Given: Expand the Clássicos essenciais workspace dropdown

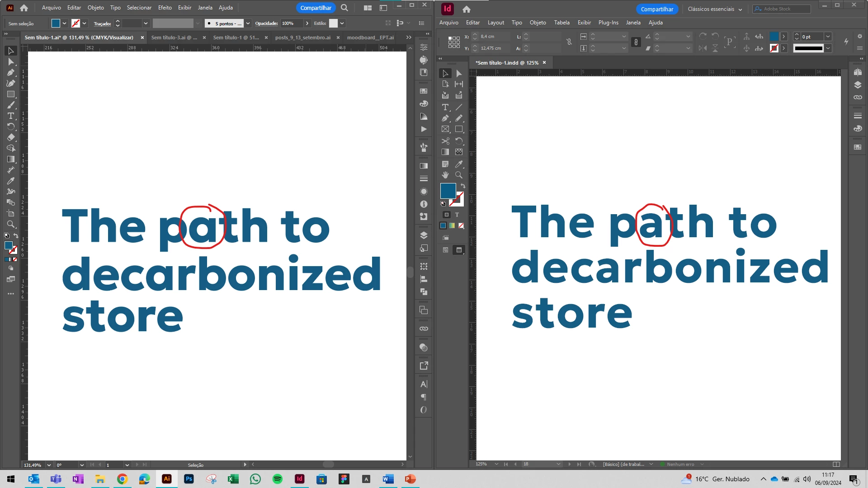Looking at the screenshot, I should 740,9.
